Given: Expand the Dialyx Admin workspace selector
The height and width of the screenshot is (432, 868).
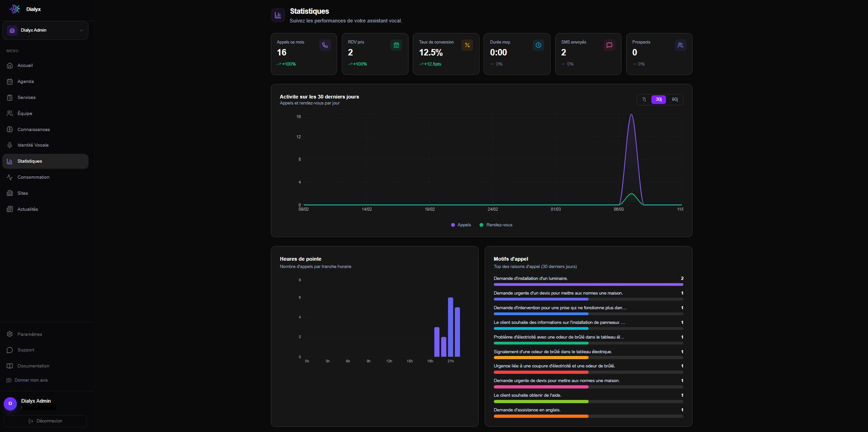Looking at the screenshot, I should (x=45, y=30).
